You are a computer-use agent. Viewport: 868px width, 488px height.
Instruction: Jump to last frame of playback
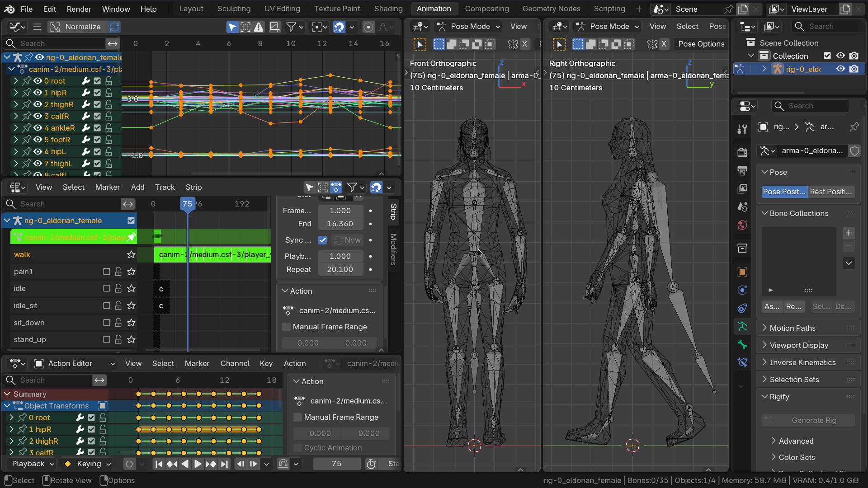coord(224,464)
